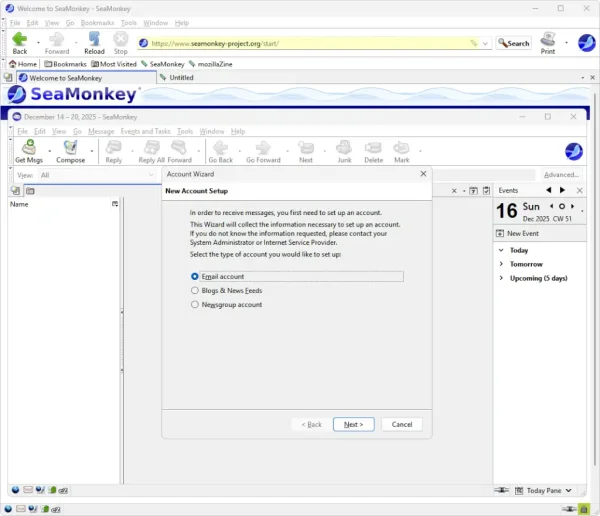
Task: Click the Reply All icon
Action: (152, 147)
